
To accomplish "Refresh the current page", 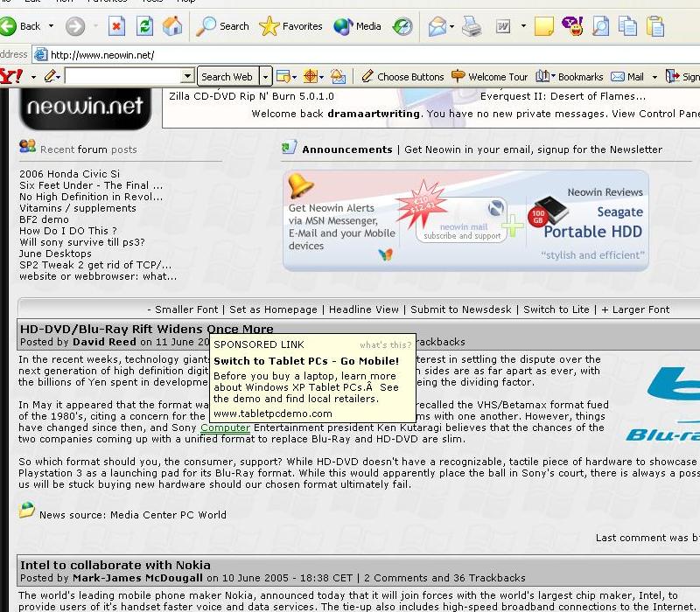I will 144,26.
